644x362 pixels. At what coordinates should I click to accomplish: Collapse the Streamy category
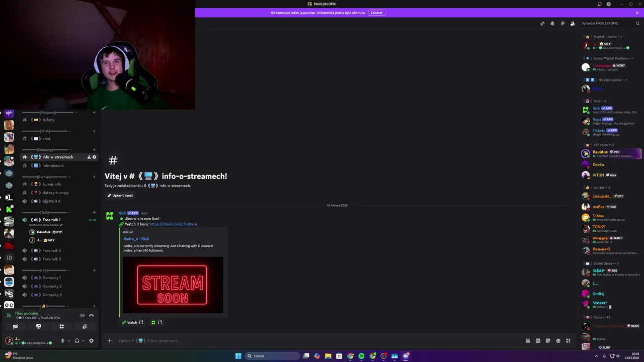pyautogui.click(x=47, y=150)
